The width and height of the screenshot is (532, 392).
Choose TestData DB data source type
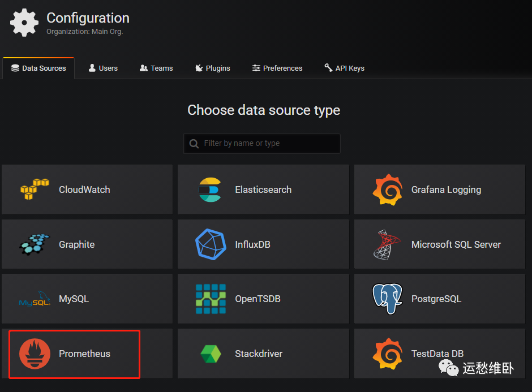click(440, 354)
